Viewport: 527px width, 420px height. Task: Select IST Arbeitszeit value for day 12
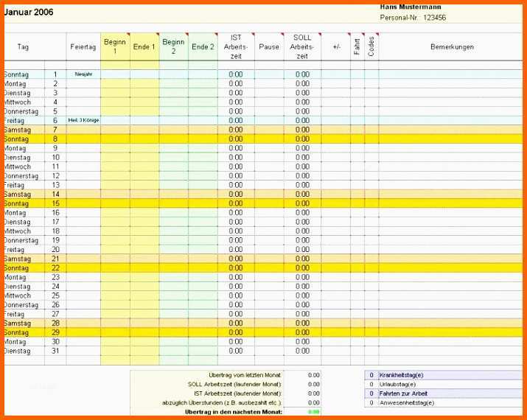pyautogui.click(x=236, y=175)
